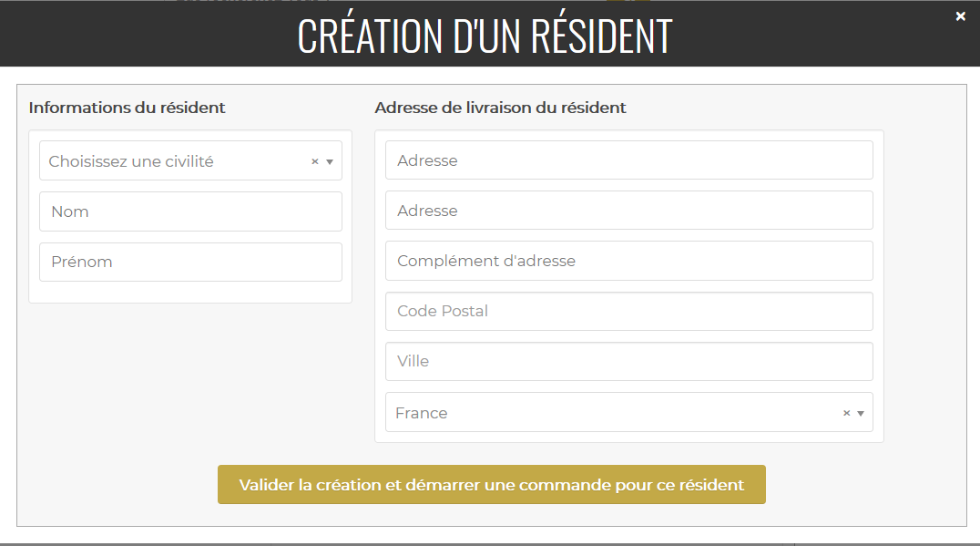The height and width of the screenshot is (546, 980).
Task: Validate creation and start resident order
Action: pos(491,485)
